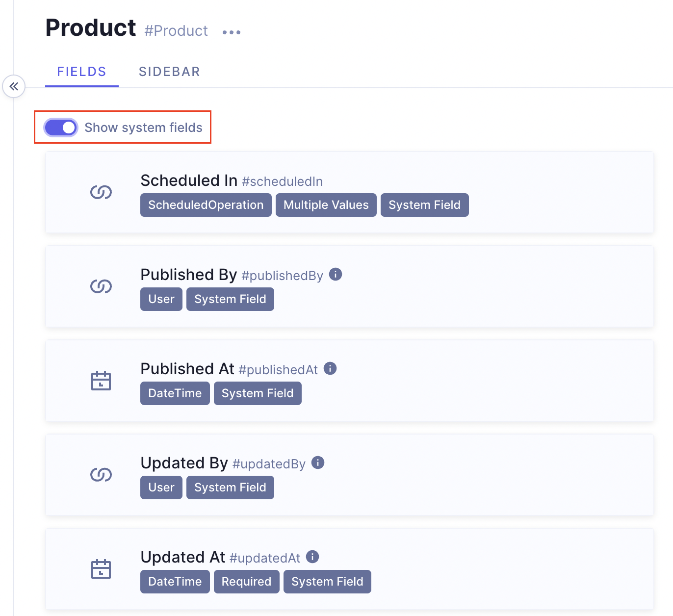Image resolution: width=673 pixels, height=616 pixels.
Task: Click the Published At calendar icon
Action: 101,381
